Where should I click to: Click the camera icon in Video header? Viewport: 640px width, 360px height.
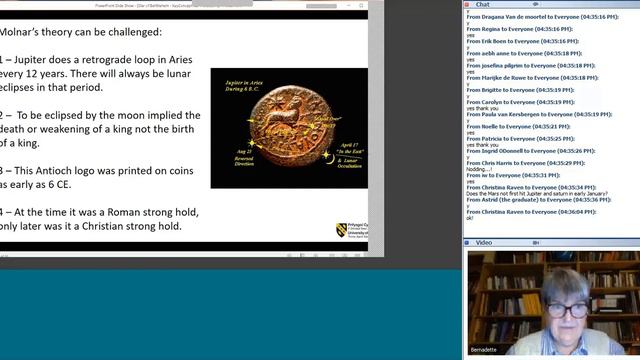click(536, 243)
